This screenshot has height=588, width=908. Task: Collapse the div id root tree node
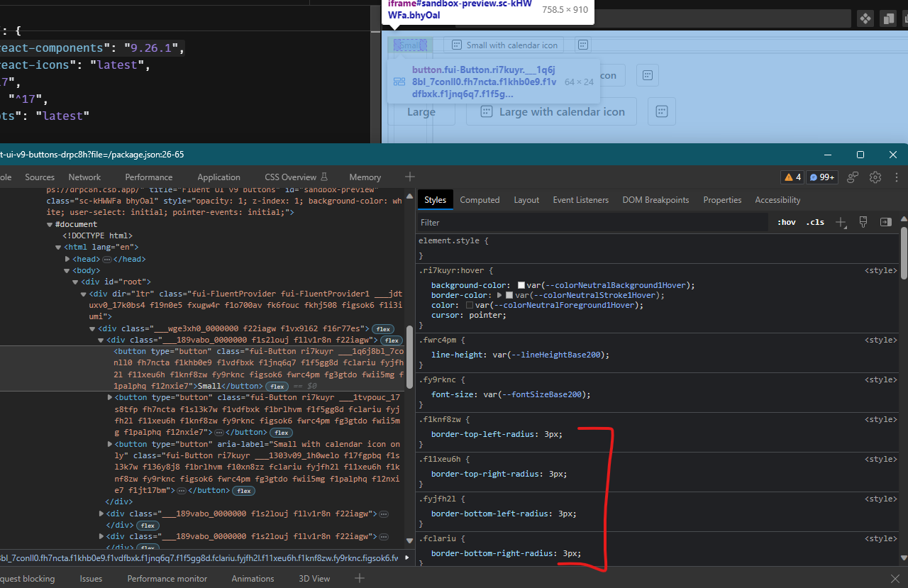coord(74,282)
